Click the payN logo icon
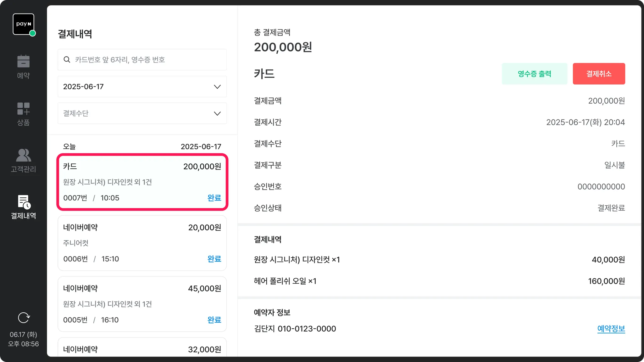This screenshot has height=362, width=644. (24, 24)
